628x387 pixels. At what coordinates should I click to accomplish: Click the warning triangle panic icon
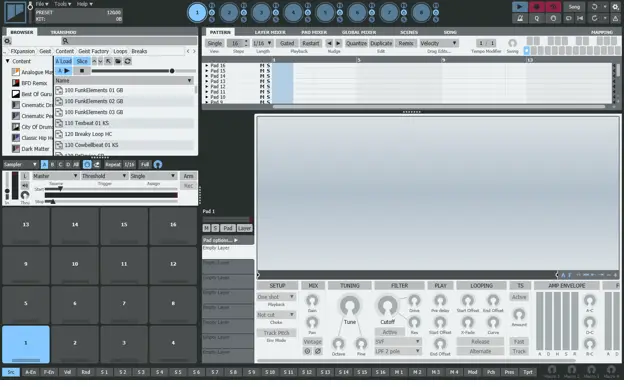pyautogui.click(x=616, y=18)
